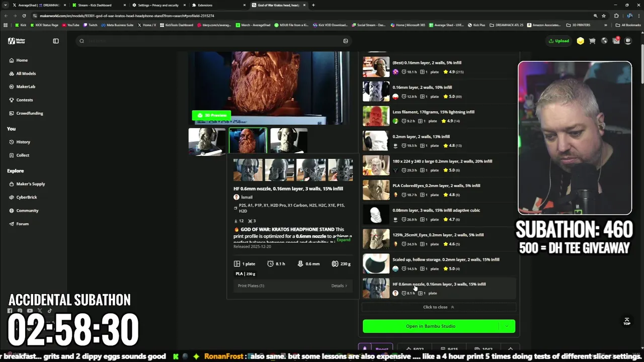
Task: Expand the profile description text
Action: 344,240
